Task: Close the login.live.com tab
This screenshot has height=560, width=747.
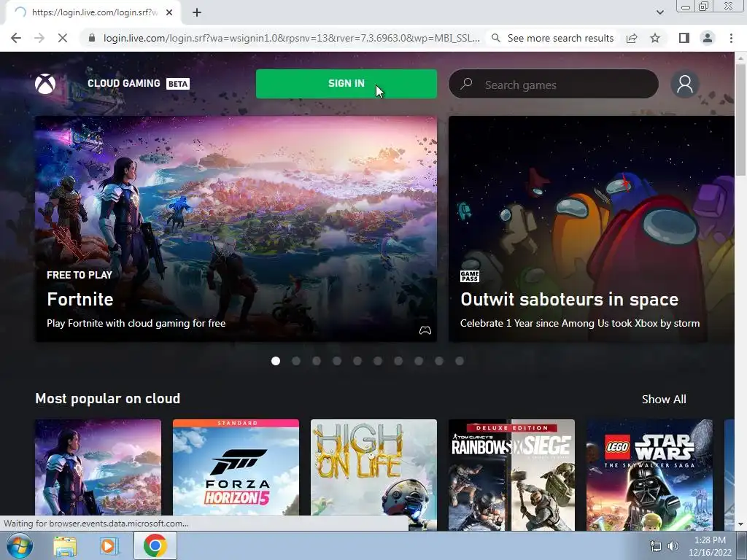Action: (x=169, y=13)
